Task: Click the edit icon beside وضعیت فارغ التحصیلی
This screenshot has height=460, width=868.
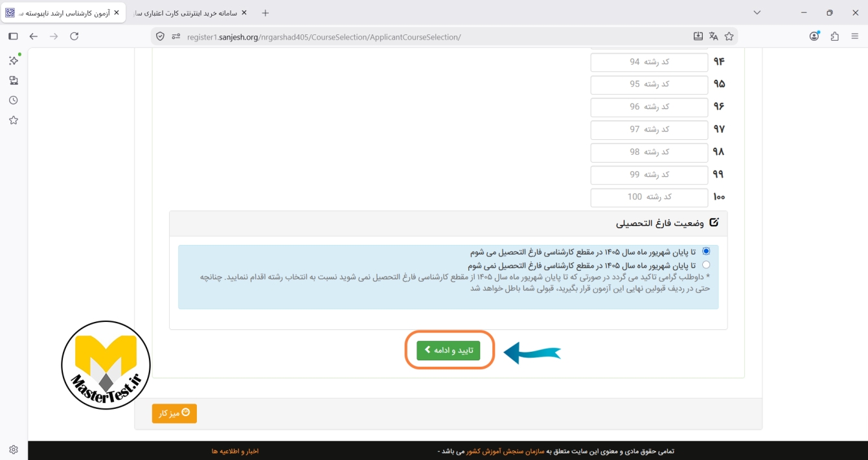Action: [x=714, y=223]
